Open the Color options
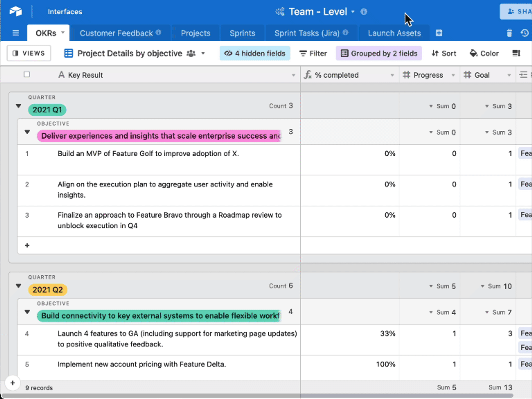The image size is (532, 399). 484,53
